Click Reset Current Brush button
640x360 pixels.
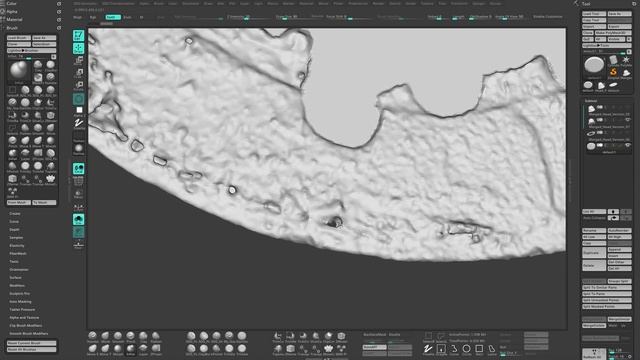point(31,343)
